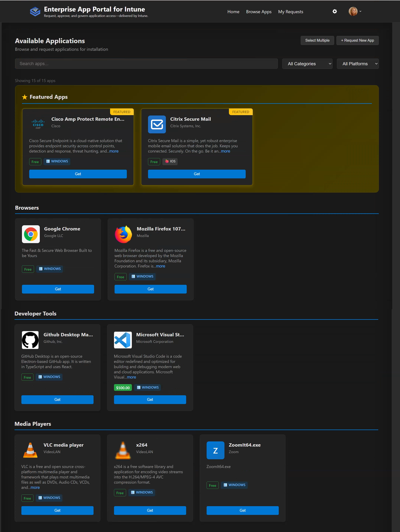The height and width of the screenshot is (532, 400).
Task: Get the Citrix Secure Mail app
Action: pyautogui.click(x=197, y=174)
